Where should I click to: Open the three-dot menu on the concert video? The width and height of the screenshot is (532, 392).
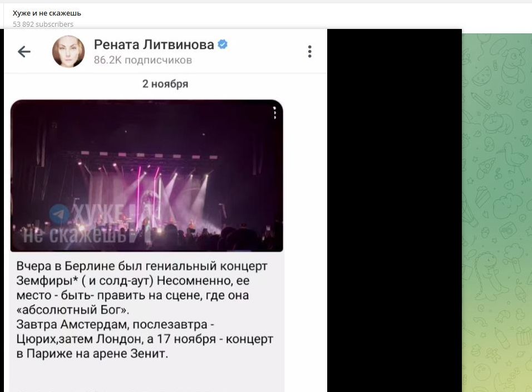274,112
